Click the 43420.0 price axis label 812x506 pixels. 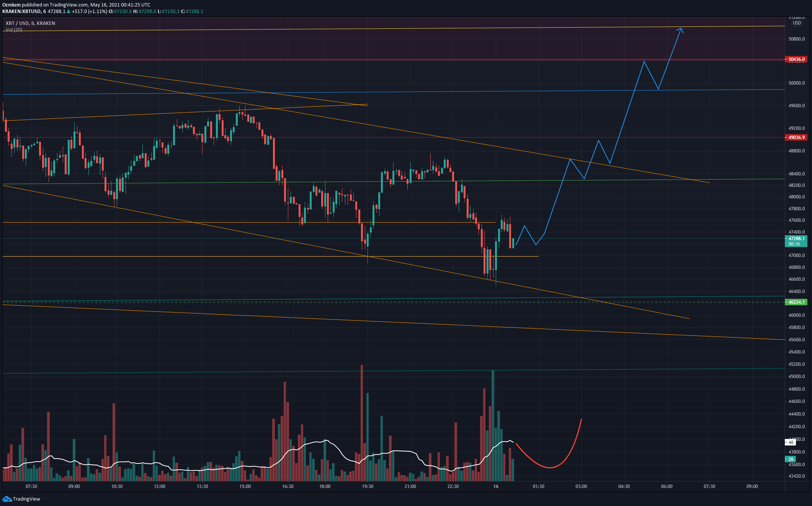coord(796,476)
